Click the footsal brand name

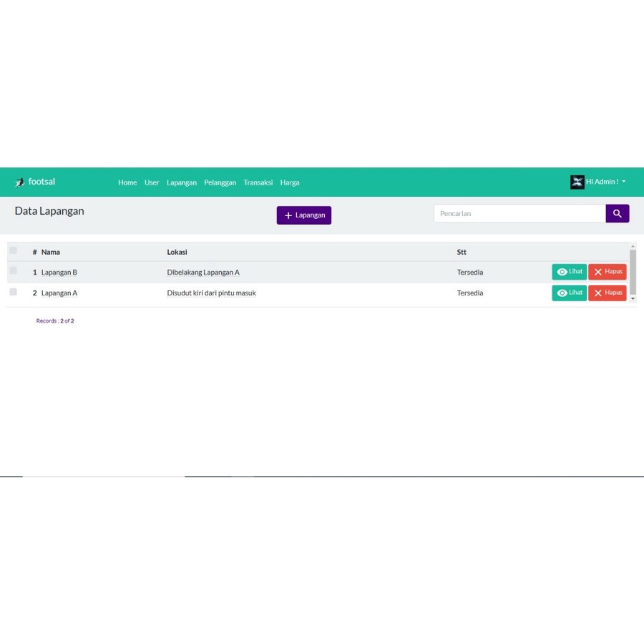tap(42, 182)
